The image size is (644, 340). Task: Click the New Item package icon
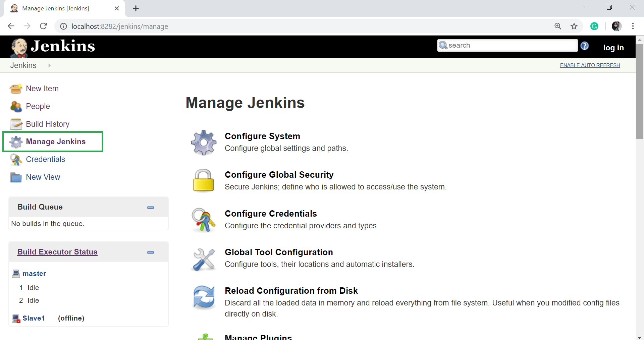click(x=16, y=89)
